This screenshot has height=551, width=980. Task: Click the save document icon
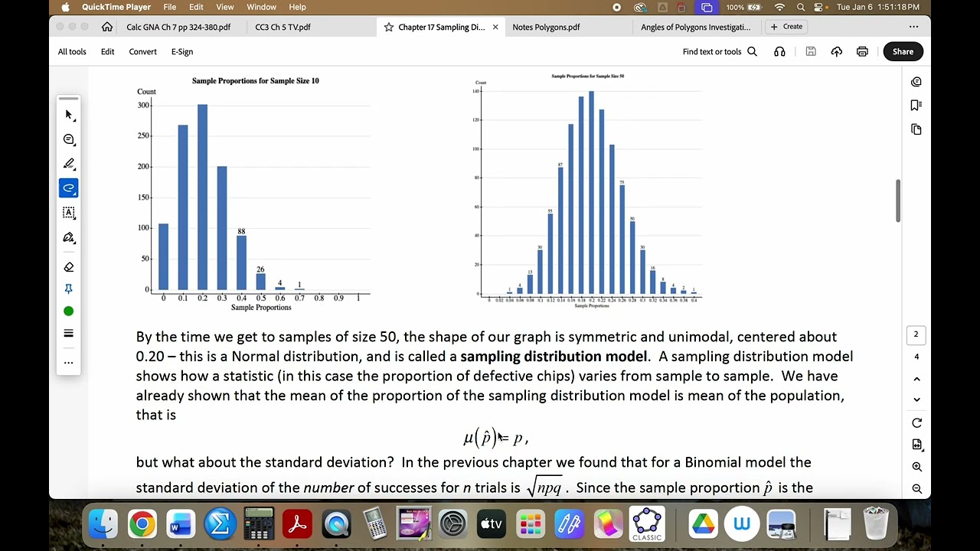[811, 51]
